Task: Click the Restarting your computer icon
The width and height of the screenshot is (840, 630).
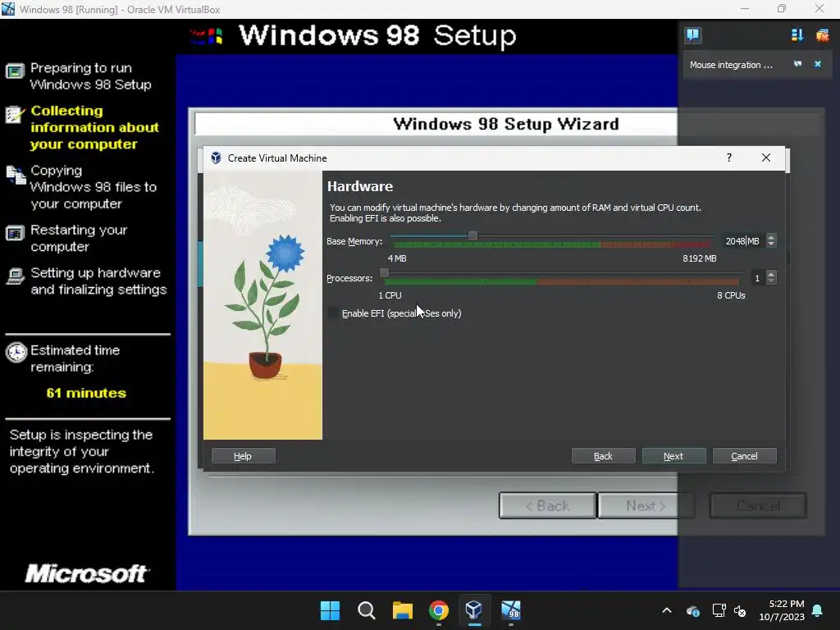Action: tap(15, 234)
